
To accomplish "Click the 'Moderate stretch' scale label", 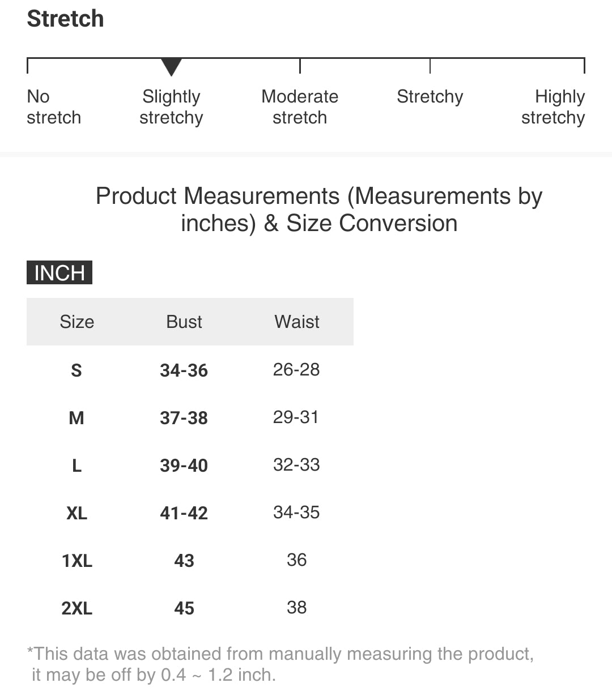I will (x=300, y=107).
